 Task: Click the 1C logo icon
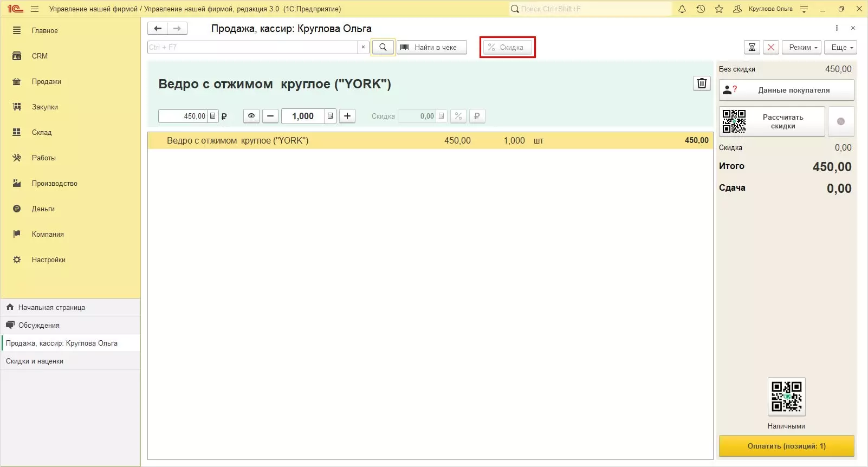[x=15, y=9]
